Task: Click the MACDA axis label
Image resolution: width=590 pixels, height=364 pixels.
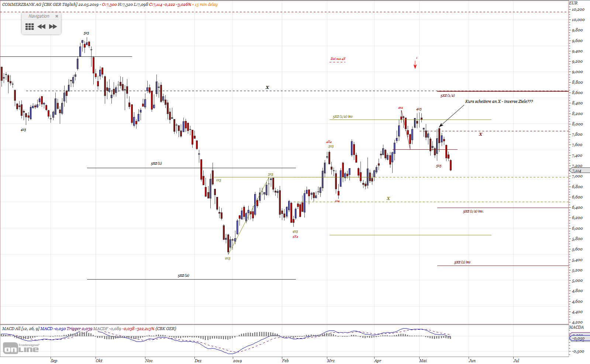Action: [576, 327]
